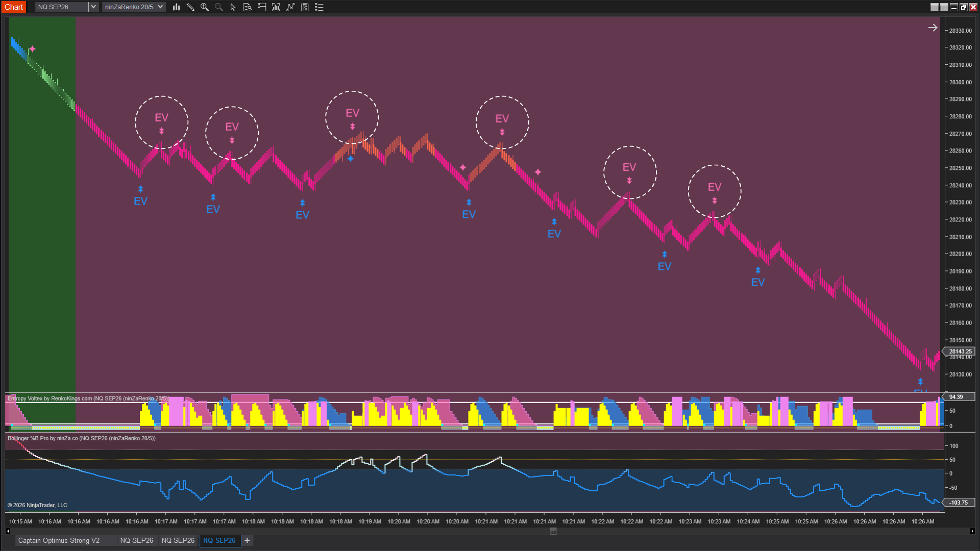Click the horizontal scrollbar thumb
Image resolution: width=980 pixels, height=551 pixels.
pyautogui.click(x=553, y=531)
